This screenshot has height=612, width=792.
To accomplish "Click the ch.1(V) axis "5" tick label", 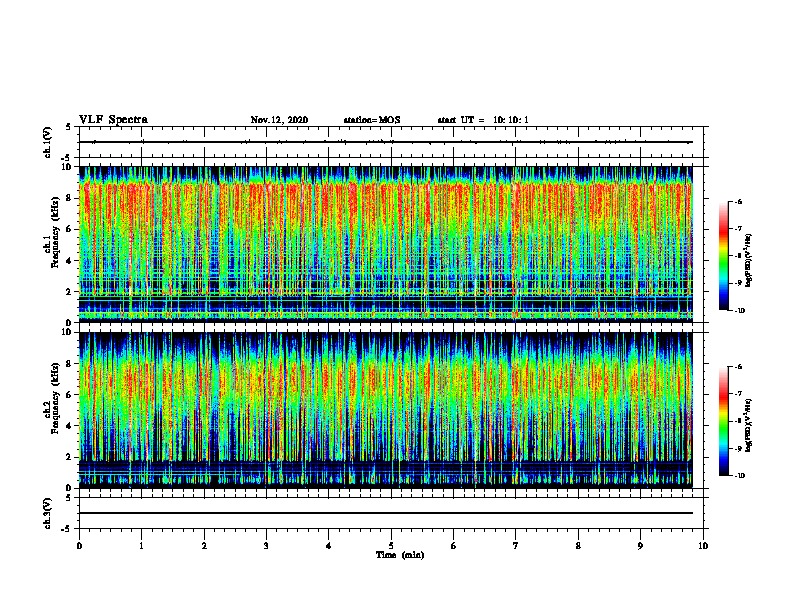I will pyautogui.click(x=69, y=127).
